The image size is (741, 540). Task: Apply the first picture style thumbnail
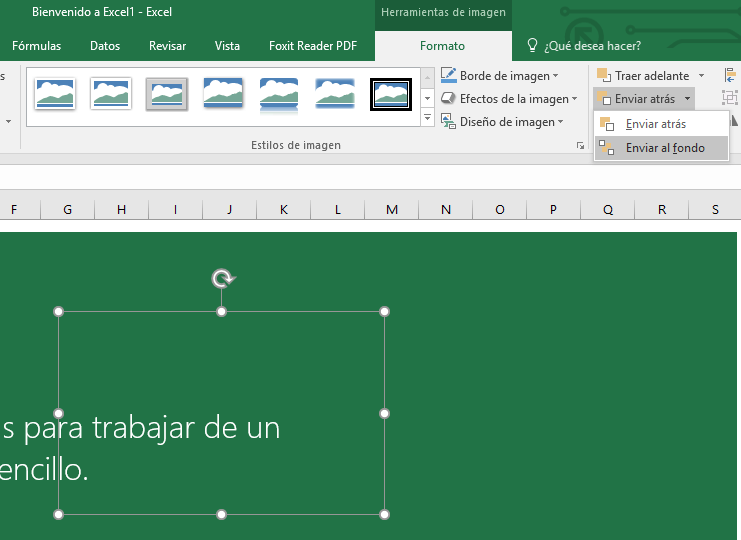(x=55, y=94)
